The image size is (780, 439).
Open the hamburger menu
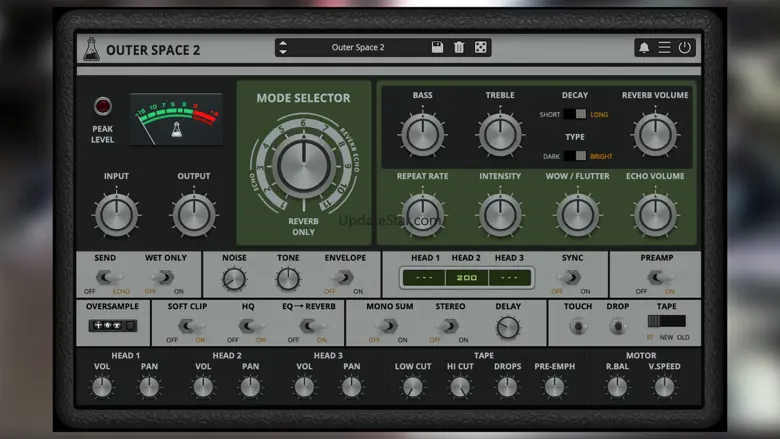[x=664, y=47]
